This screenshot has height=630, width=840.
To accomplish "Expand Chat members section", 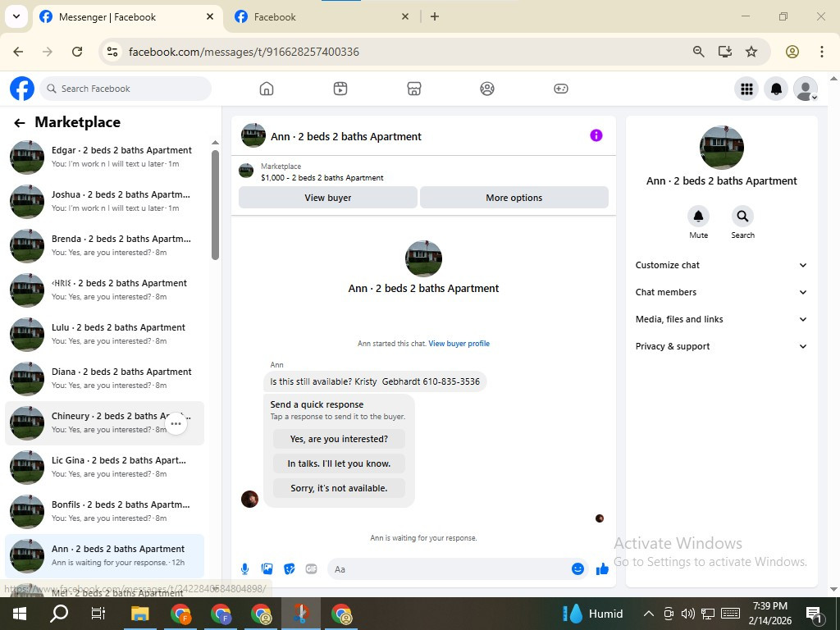I will click(721, 292).
